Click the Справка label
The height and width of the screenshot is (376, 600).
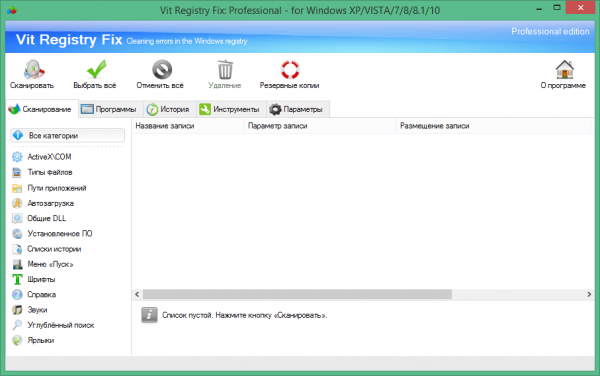coord(41,295)
